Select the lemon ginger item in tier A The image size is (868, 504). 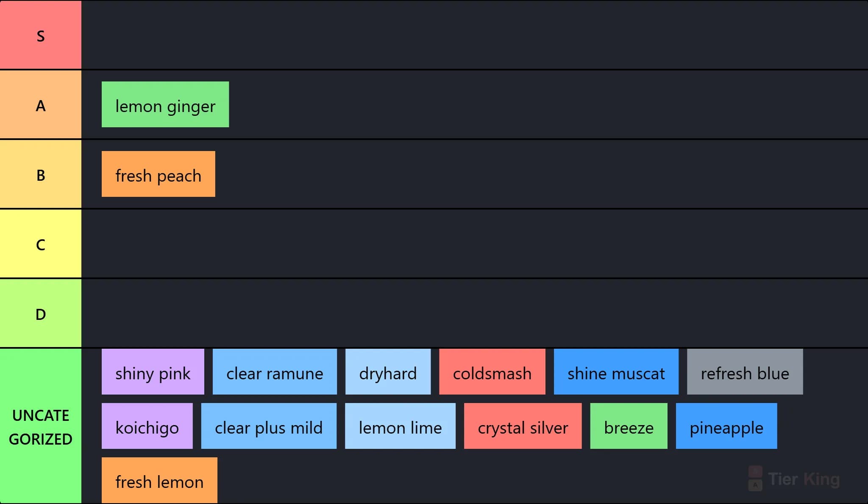pos(165,104)
